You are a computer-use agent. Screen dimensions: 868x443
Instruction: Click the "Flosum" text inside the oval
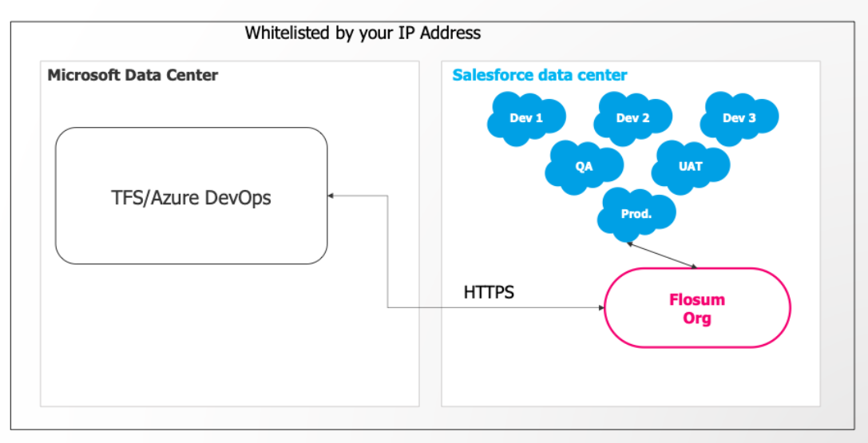[696, 300]
